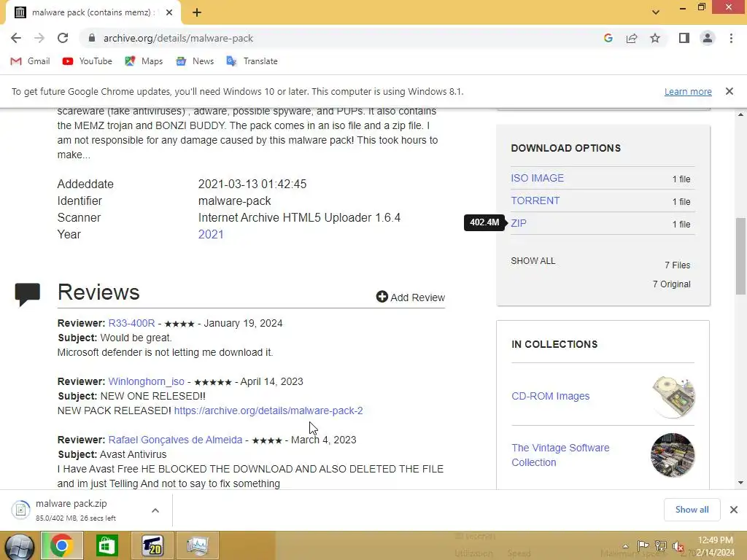Expand the malware pack.zip download options chevron
This screenshot has height=560, width=747.
155,510
